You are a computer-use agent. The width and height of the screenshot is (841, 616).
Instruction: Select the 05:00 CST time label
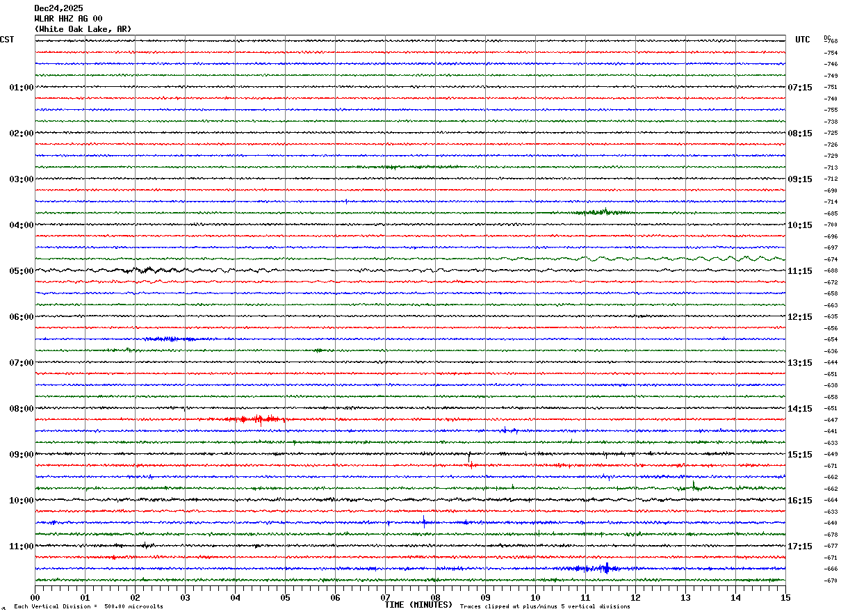click(x=21, y=271)
